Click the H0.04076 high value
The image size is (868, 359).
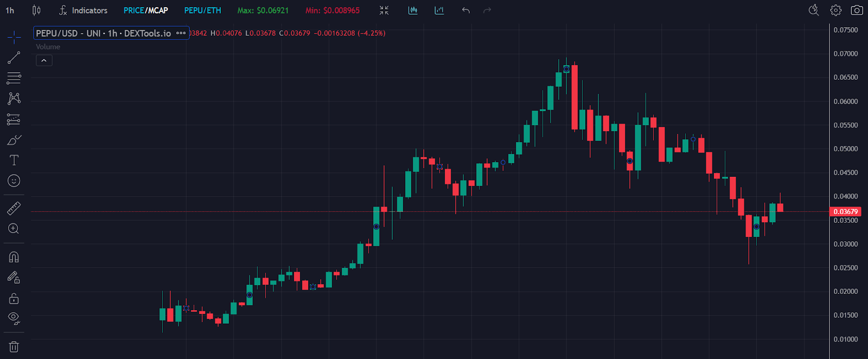click(x=226, y=33)
